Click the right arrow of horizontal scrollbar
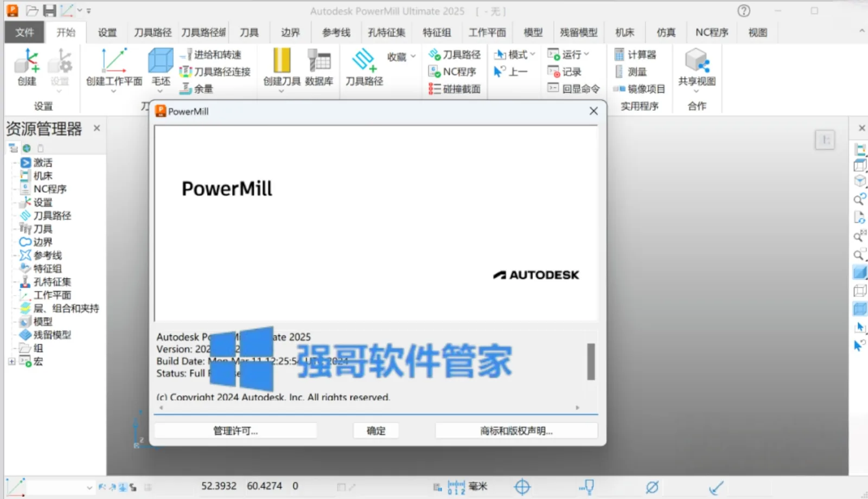 tap(577, 407)
